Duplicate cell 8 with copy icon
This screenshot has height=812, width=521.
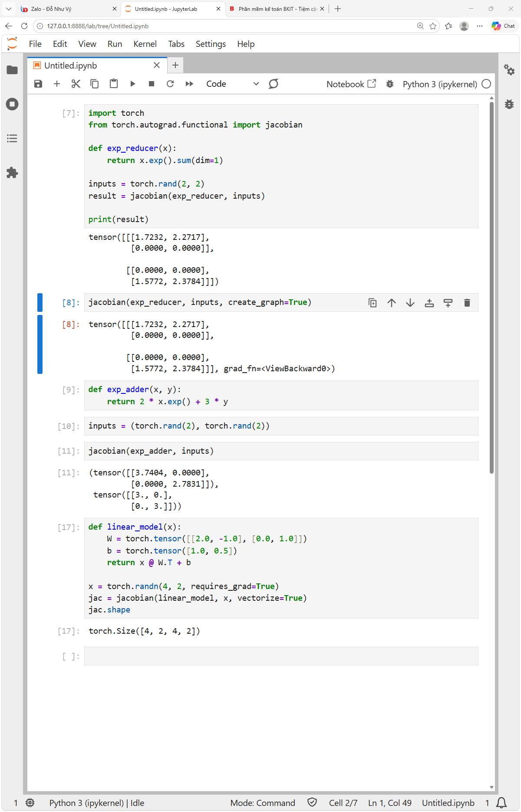click(x=373, y=303)
